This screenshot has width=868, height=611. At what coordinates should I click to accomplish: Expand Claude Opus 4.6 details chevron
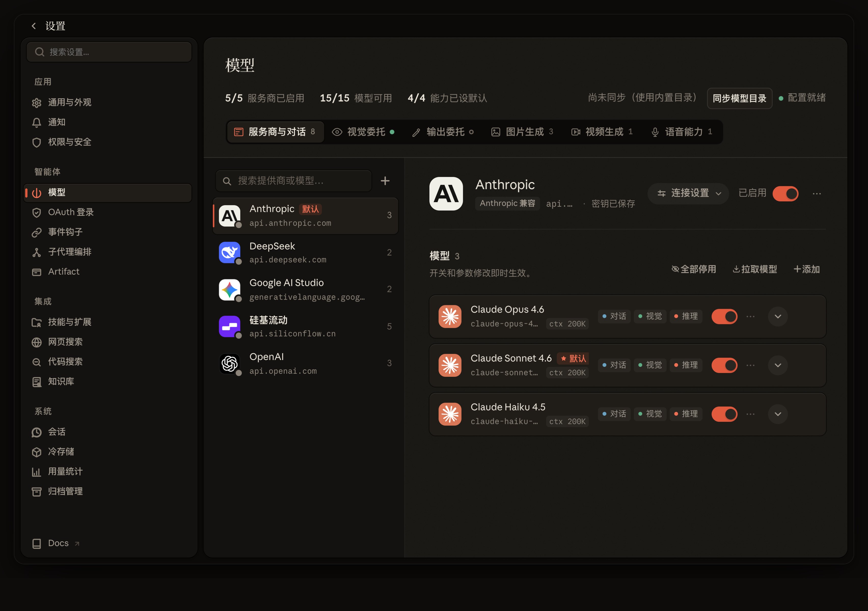pos(778,317)
